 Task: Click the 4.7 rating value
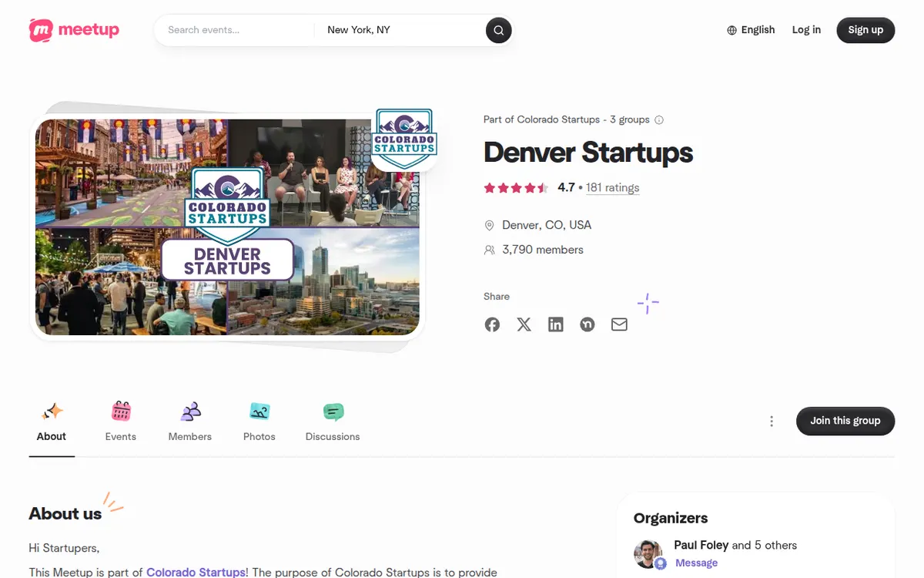click(566, 187)
